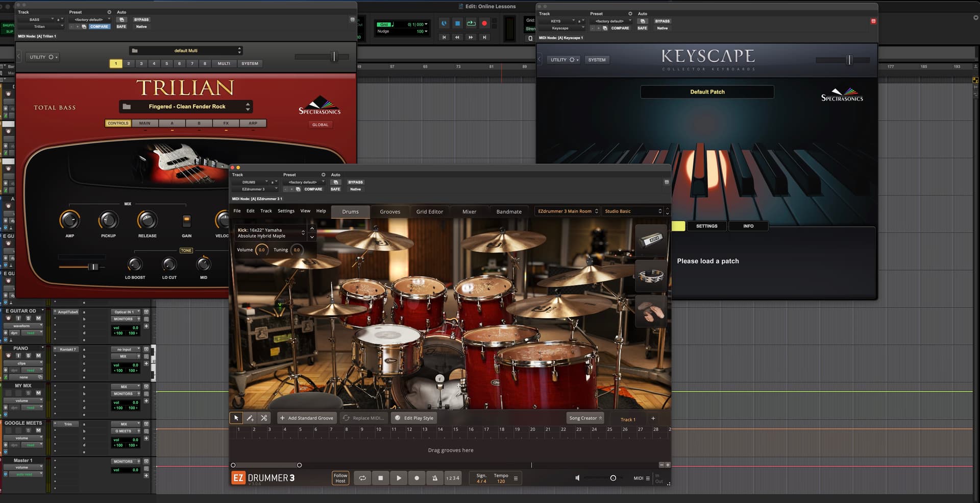The image size is (980, 503).
Task: Record-enable the PIANO track
Action: 8,356
